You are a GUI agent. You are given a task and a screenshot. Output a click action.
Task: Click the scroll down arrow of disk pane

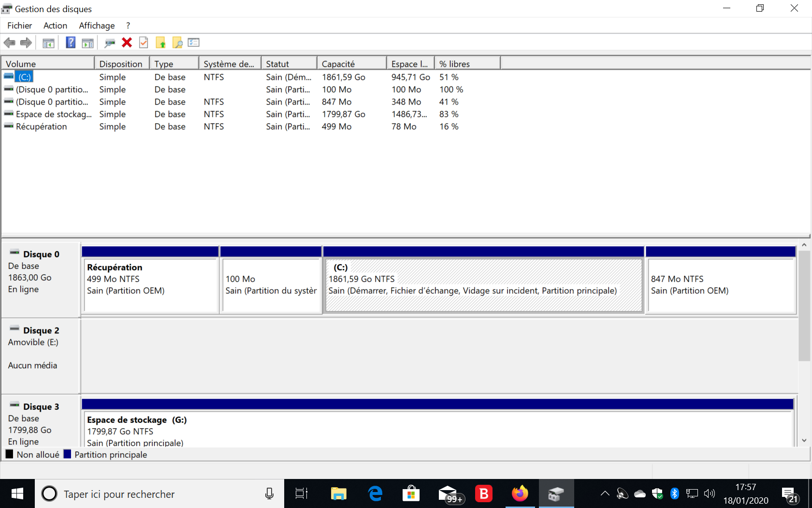click(x=804, y=440)
